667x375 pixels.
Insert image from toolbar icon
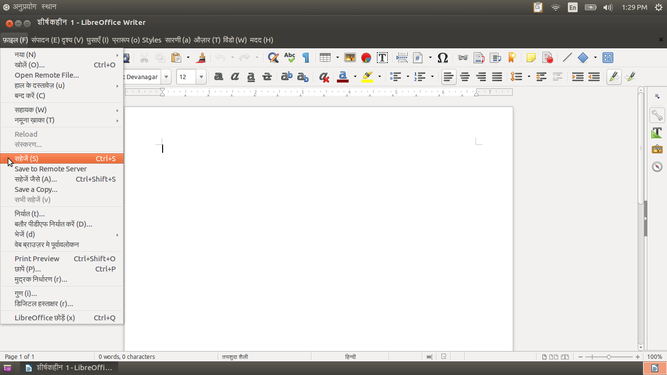pos(350,57)
